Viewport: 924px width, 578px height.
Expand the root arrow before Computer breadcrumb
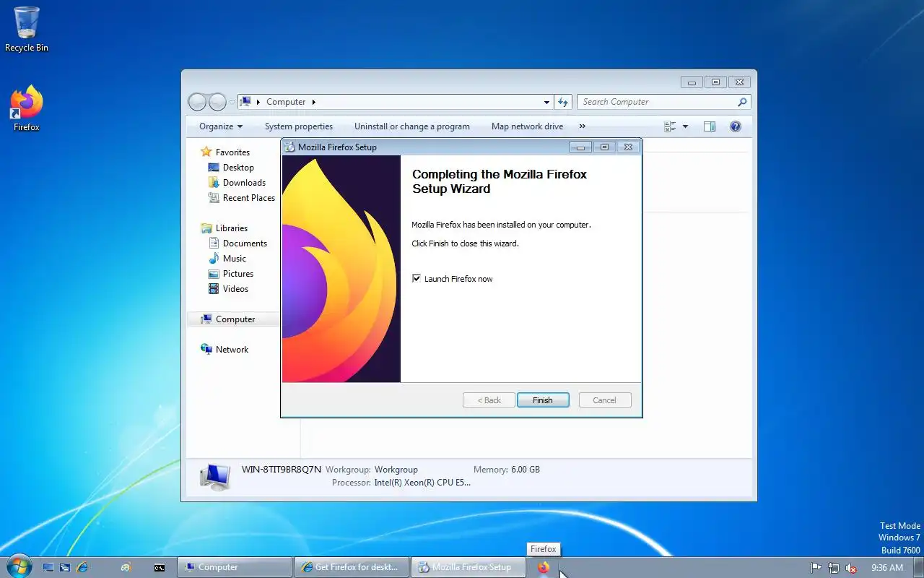pyautogui.click(x=258, y=102)
